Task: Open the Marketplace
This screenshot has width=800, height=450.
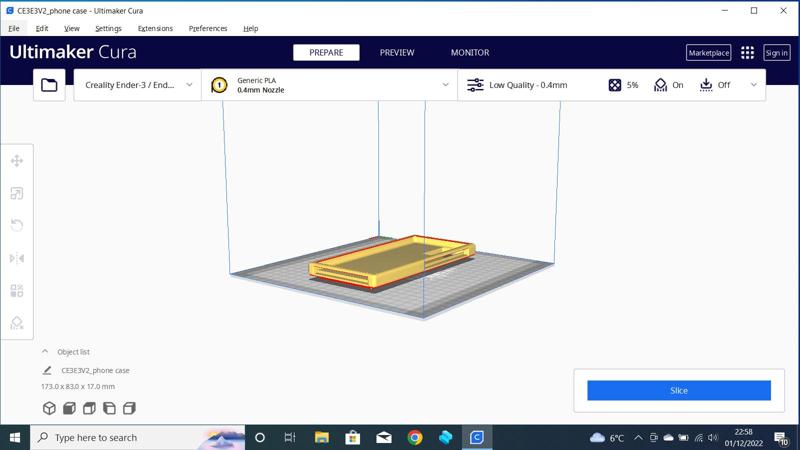Action: [x=708, y=53]
